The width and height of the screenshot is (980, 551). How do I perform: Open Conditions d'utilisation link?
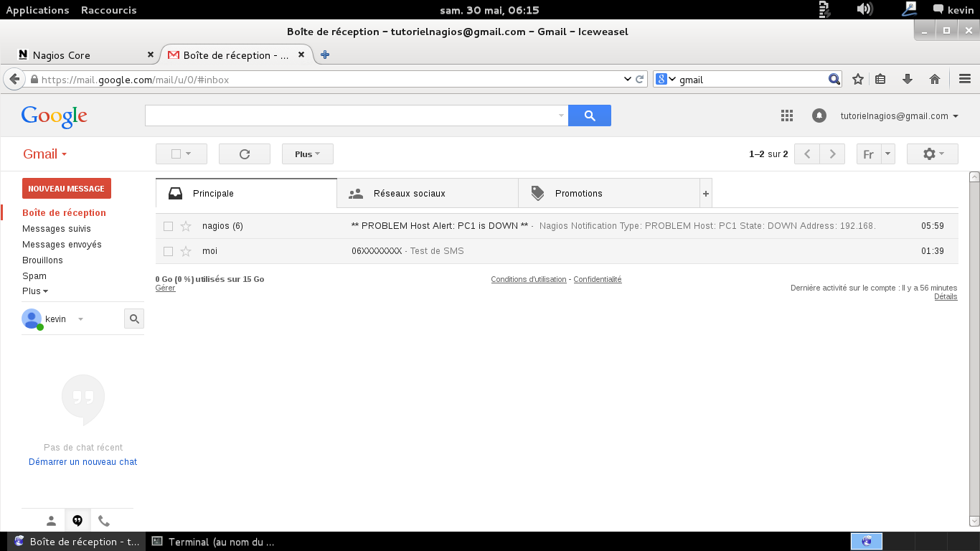529,279
